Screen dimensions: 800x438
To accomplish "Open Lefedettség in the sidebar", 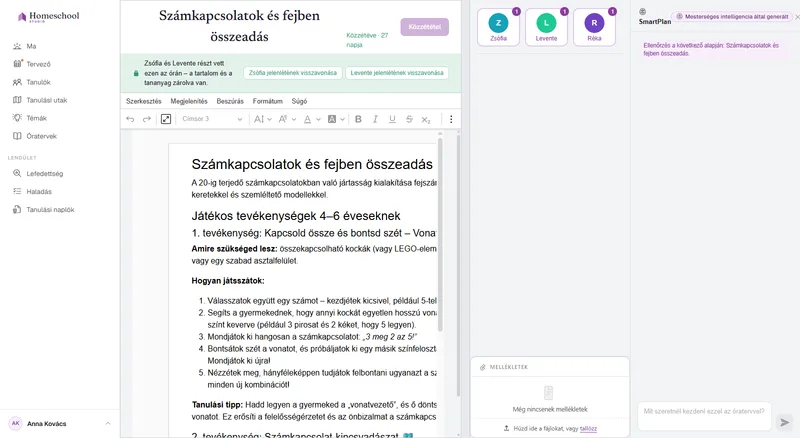I will click(x=44, y=174).
